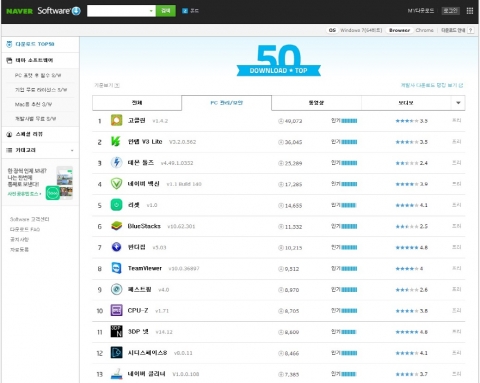Open the round app icon in row 9
Viewport: 480px width, 383px height.
coord(116,289)
